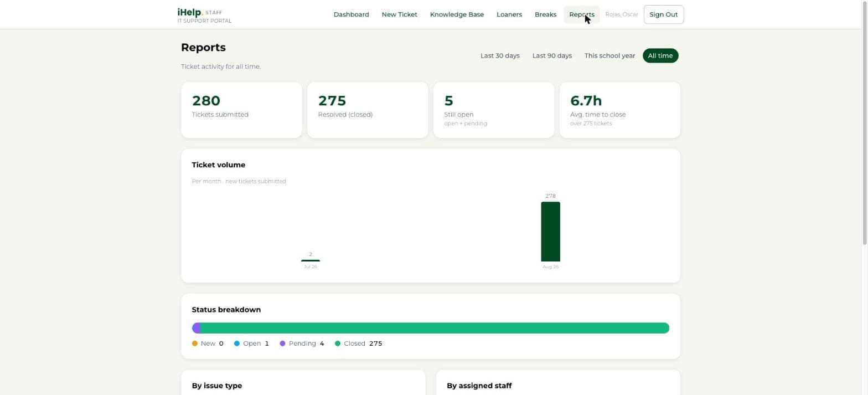Open the Knowledge Base
The image size is (868, 395).
(x=457, y=14)
